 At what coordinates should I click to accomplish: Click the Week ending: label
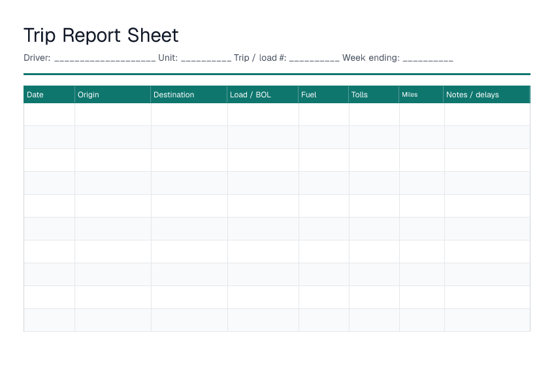tap(371, 57)
